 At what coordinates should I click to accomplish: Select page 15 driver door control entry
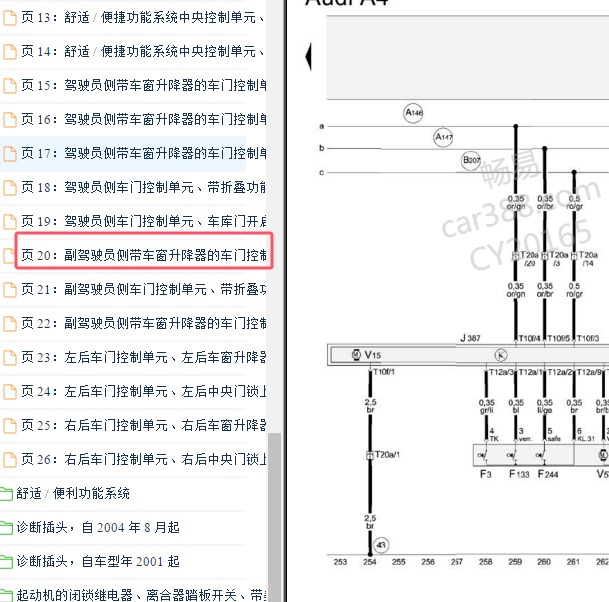coord(143,85)
